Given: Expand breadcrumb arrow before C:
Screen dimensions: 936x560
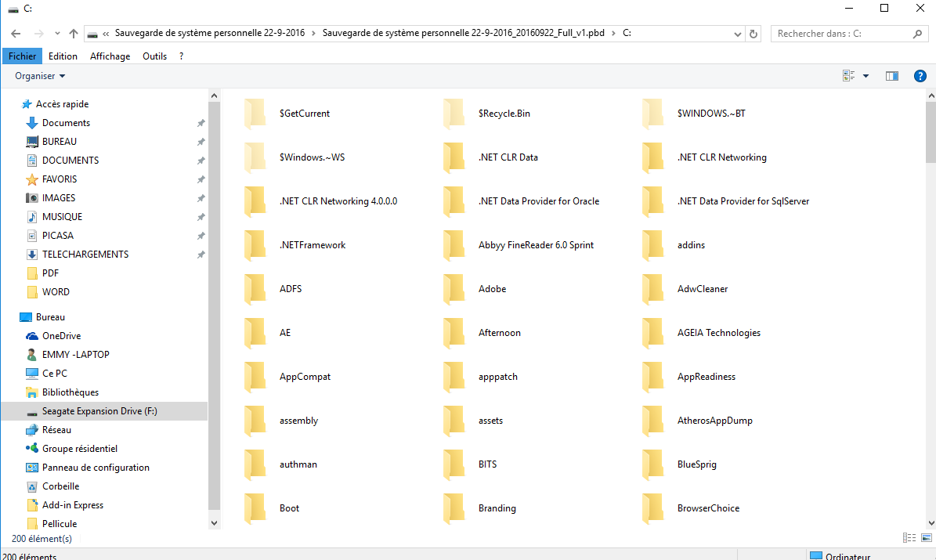Looking at the screenshot, I should (x=613, y=34).
